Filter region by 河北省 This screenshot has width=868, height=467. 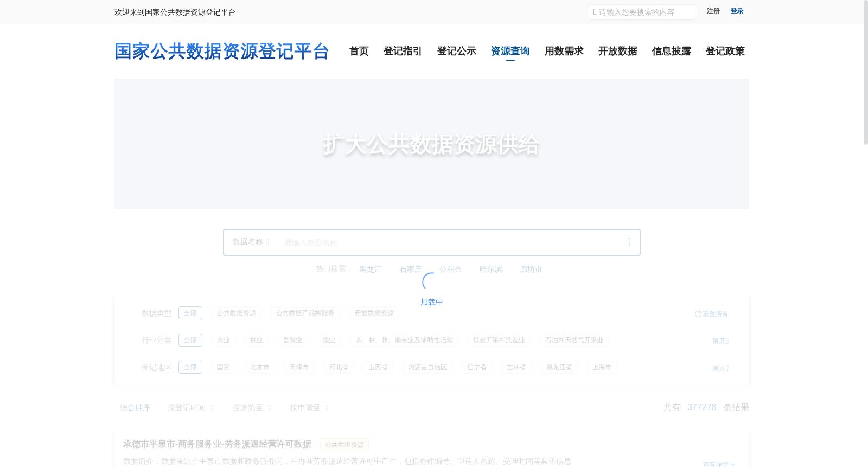339,367
